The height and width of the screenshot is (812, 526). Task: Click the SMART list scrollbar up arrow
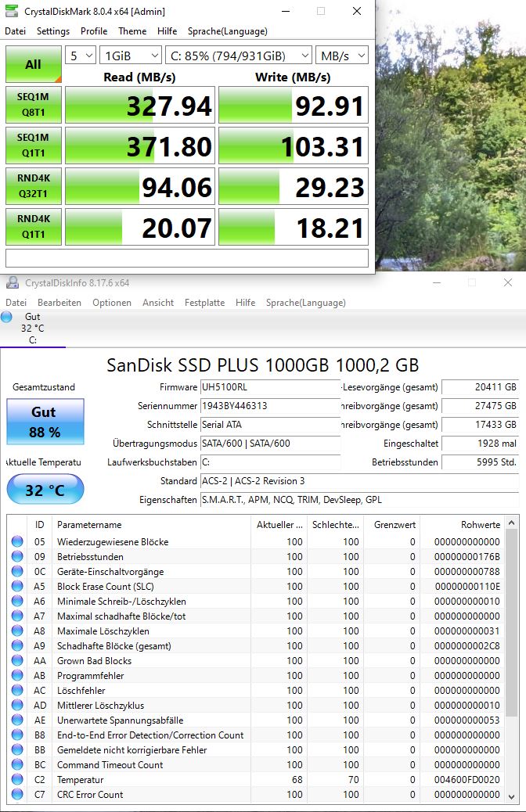pos(511,523)
